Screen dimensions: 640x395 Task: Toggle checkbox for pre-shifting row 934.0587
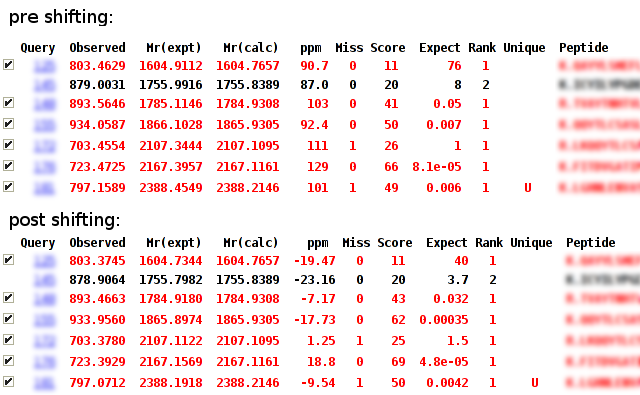click(9, 124)
